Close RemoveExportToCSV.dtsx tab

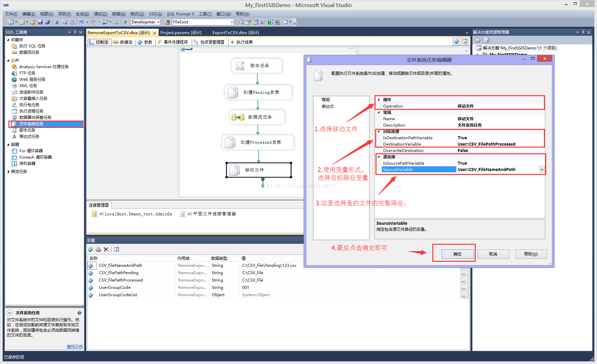tap(154, 33)
